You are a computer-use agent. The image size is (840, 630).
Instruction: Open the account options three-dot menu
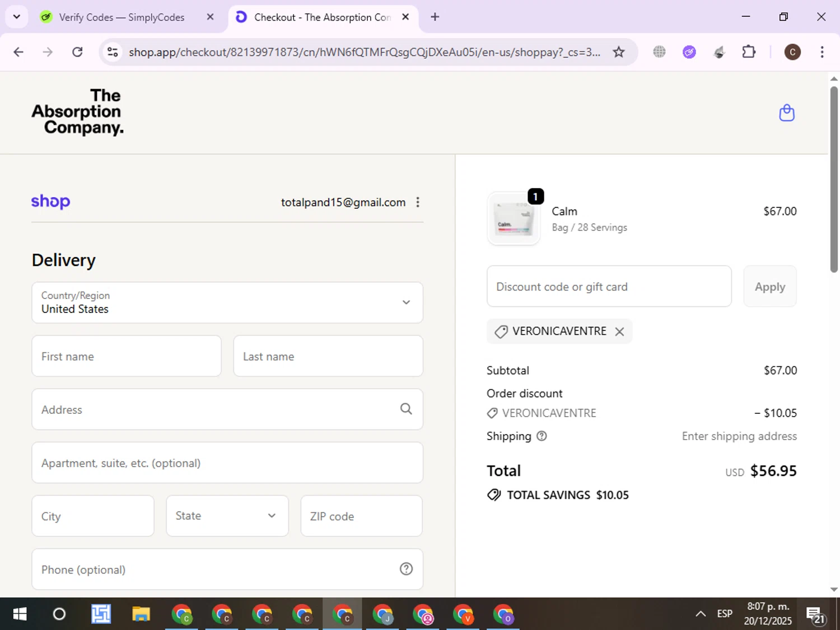(x=418, y=202)
